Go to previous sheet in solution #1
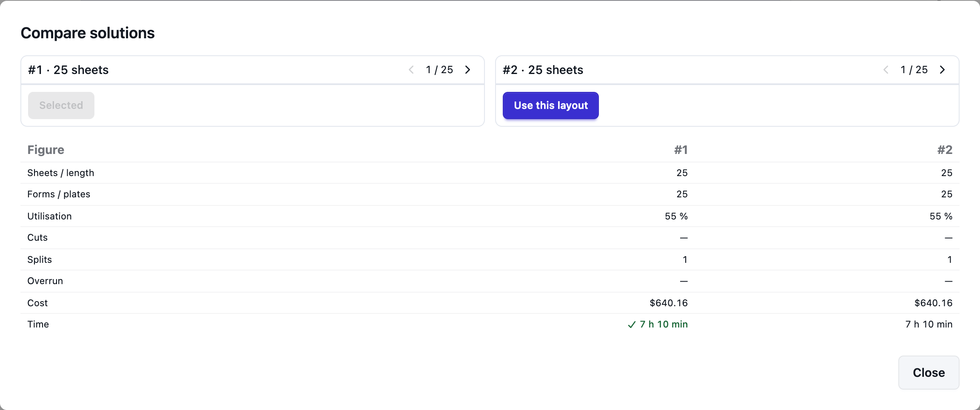This screenshot has width=980, height=410. coord(411,70)
